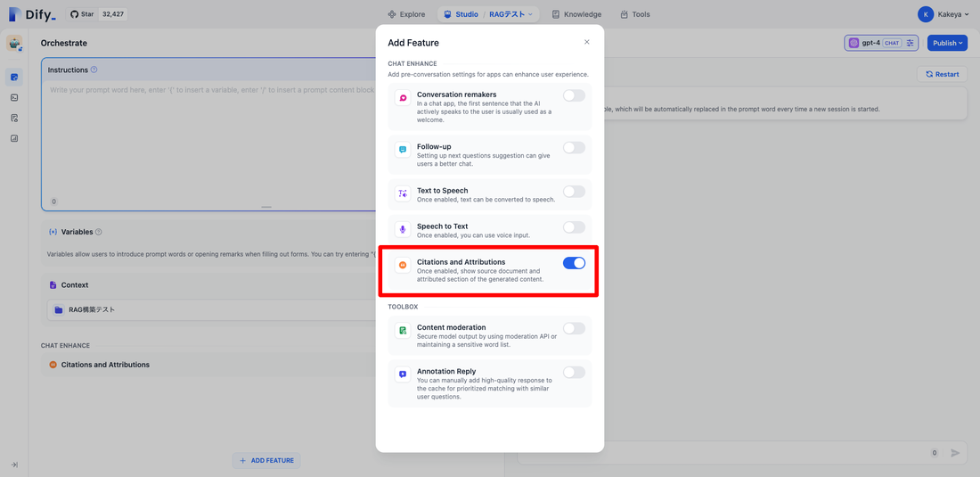Click the Text to Speech icon
This screenshot has height=477, width=980.
[x=403, y=193]
